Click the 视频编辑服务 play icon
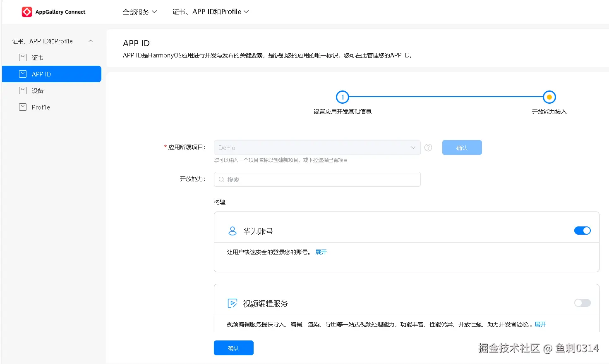 [233, 303]
